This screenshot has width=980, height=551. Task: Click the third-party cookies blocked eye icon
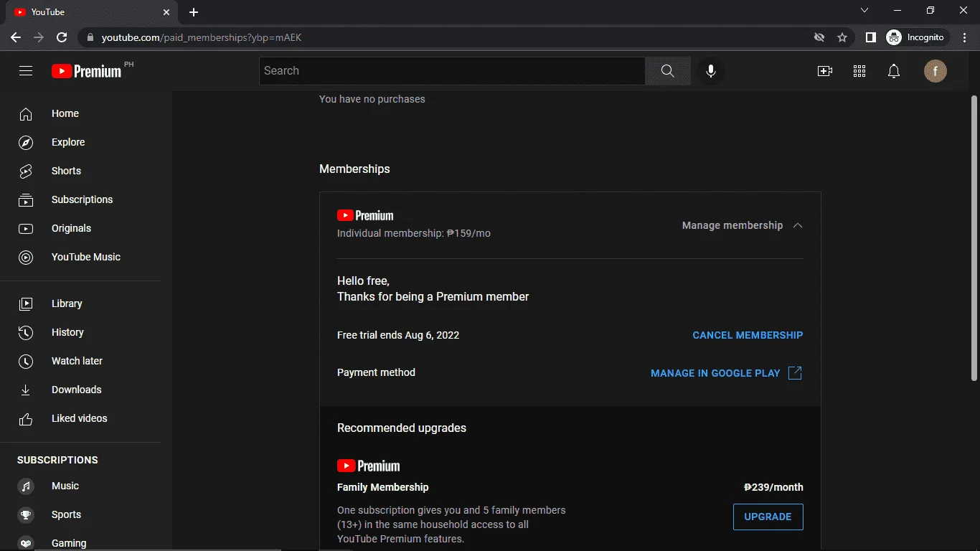coord(819,37)
